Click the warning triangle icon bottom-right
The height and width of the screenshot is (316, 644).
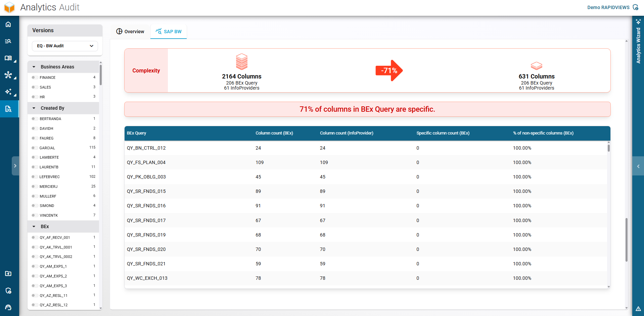tap(638, 309)
